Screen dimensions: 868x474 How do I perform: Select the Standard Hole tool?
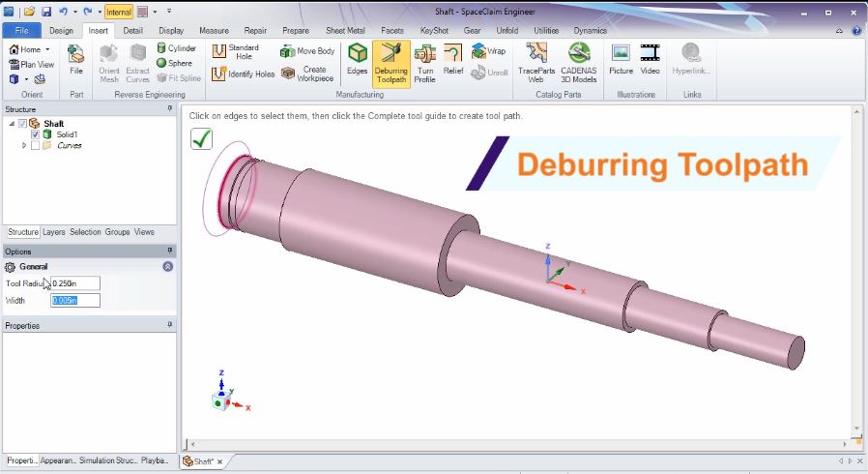236,51
